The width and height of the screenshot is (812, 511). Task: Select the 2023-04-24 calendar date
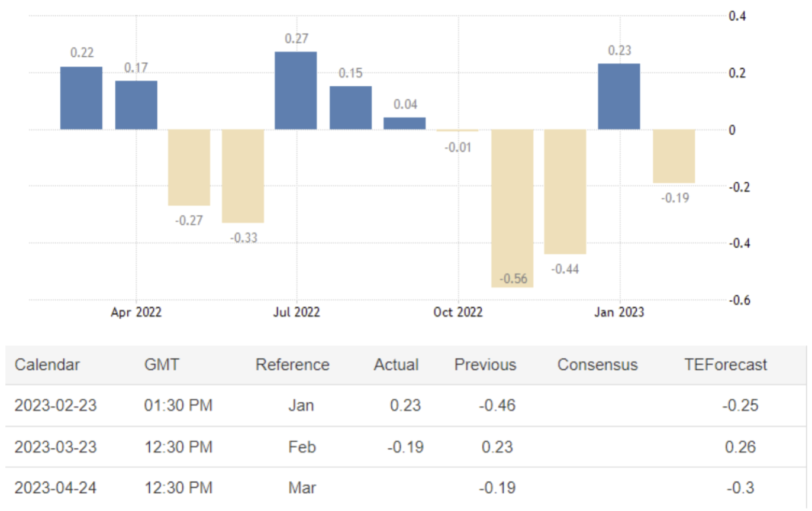tap(56, 488)
